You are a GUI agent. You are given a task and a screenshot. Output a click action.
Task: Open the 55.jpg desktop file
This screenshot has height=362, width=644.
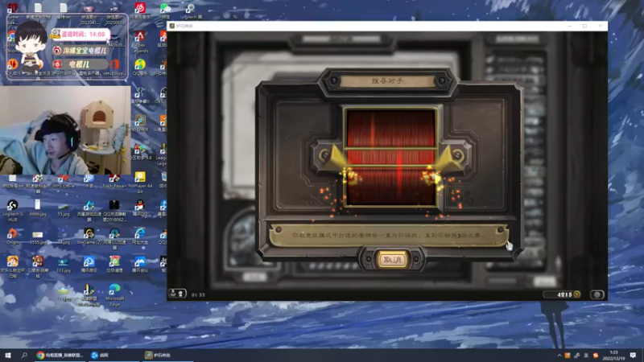click(x=64, y=208)
